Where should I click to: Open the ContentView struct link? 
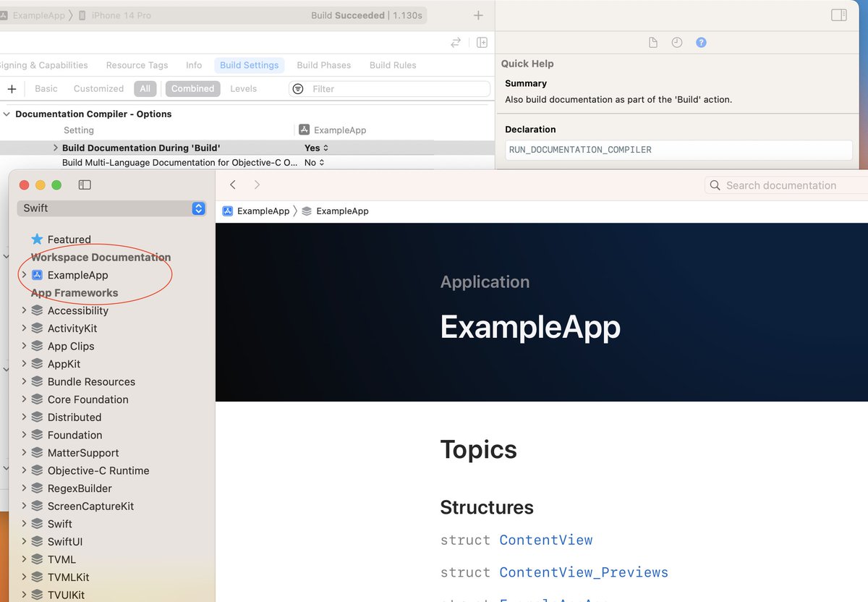pos(545,540)
